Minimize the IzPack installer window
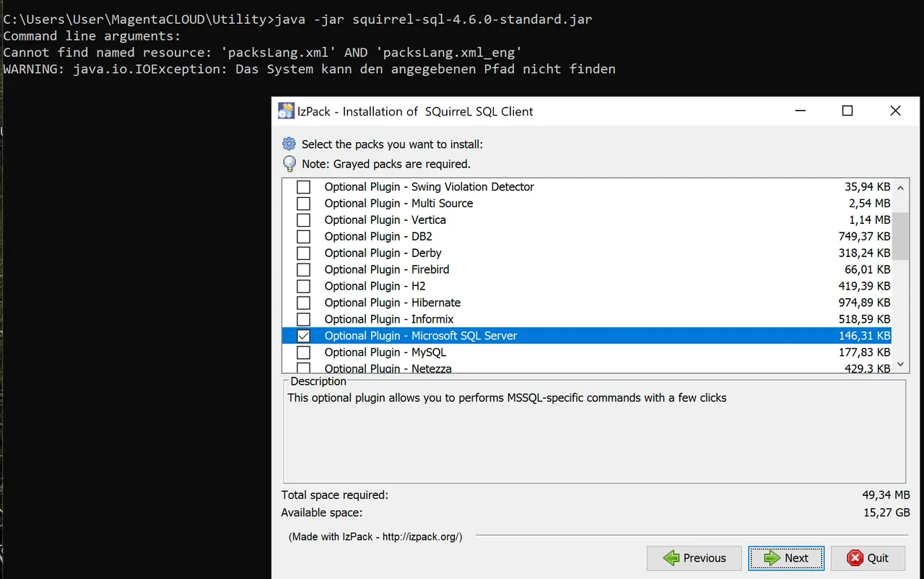The image size is (924, 579). click(x=801, y=111)
